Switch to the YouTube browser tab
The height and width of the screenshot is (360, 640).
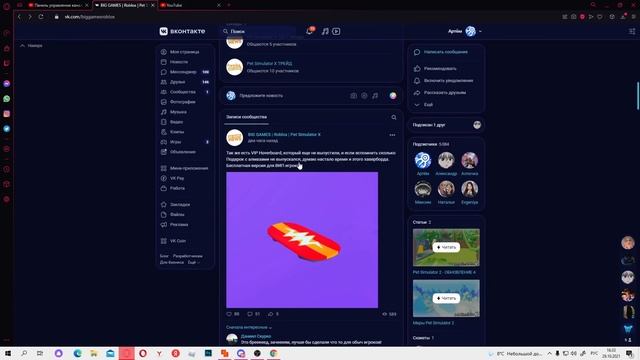(190, 5)
